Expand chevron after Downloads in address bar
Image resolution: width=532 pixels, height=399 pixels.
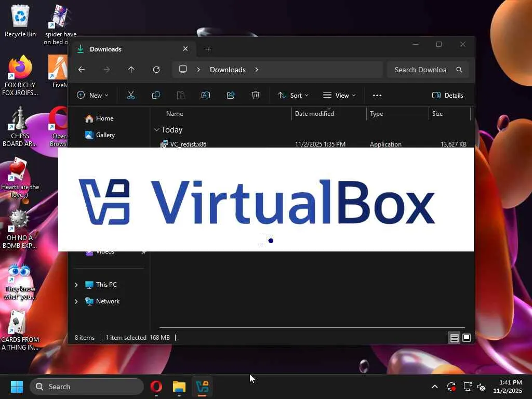pos(257,70)
